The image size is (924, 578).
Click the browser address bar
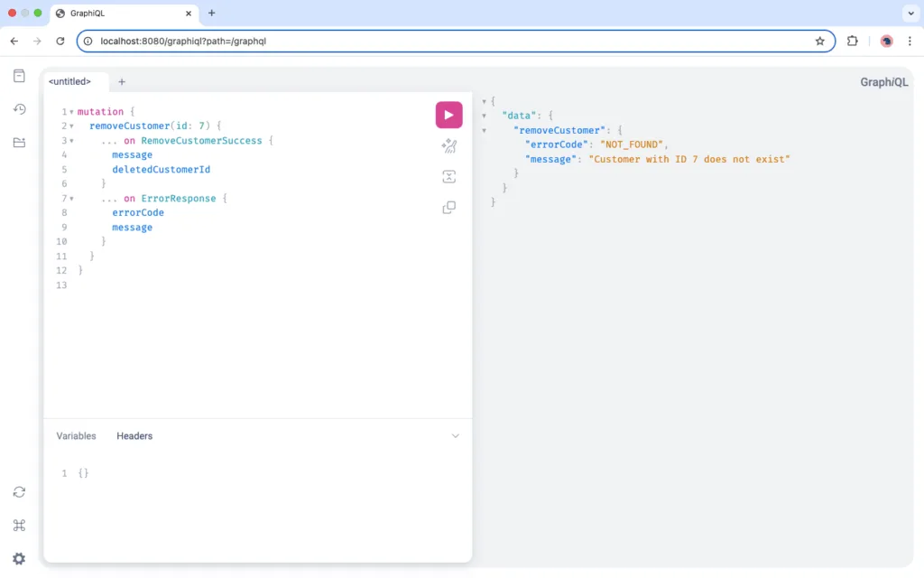point(454,42)
